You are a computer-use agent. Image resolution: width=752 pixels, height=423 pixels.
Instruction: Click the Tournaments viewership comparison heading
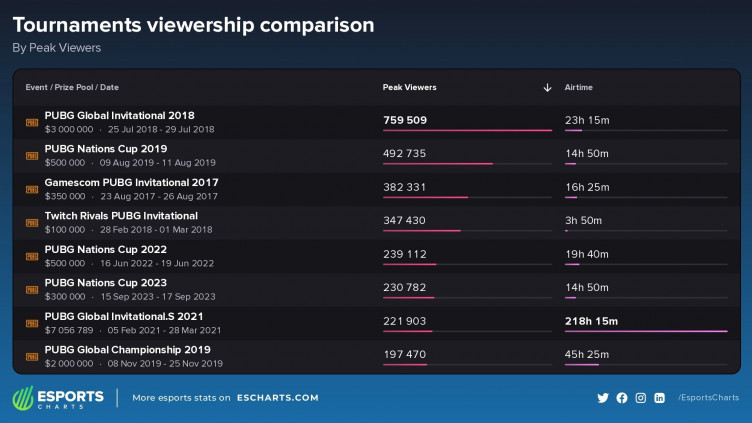click(193, 25)
